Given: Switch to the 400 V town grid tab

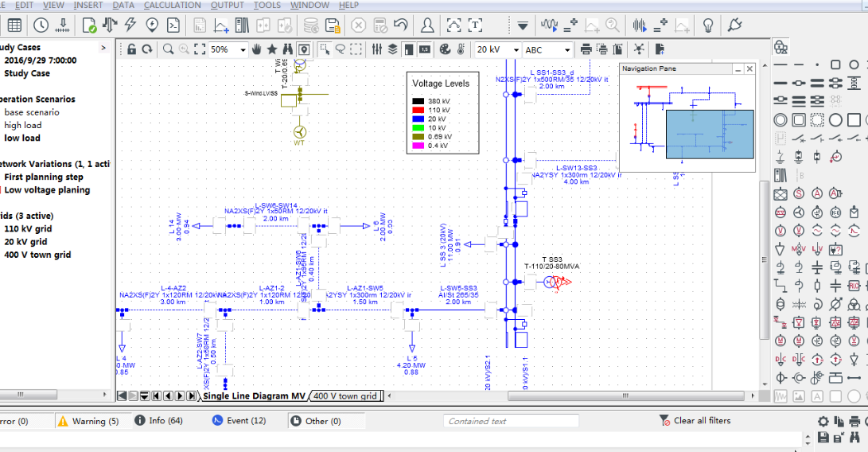Looking at the screenshot, I should [345, 396].
